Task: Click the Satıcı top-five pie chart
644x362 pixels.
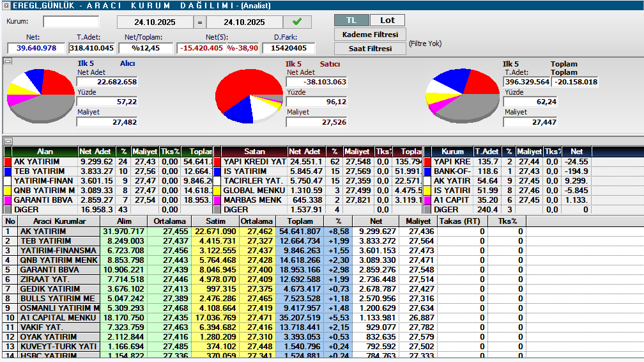Action: (x=249, y=96)
